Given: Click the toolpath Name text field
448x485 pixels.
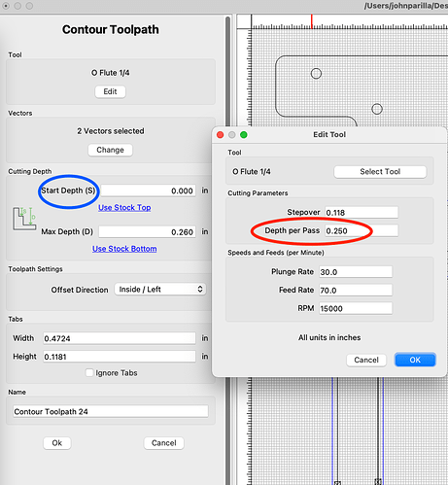Looking at the screenshot, I should pyautogui.click(x=111, y=411).
